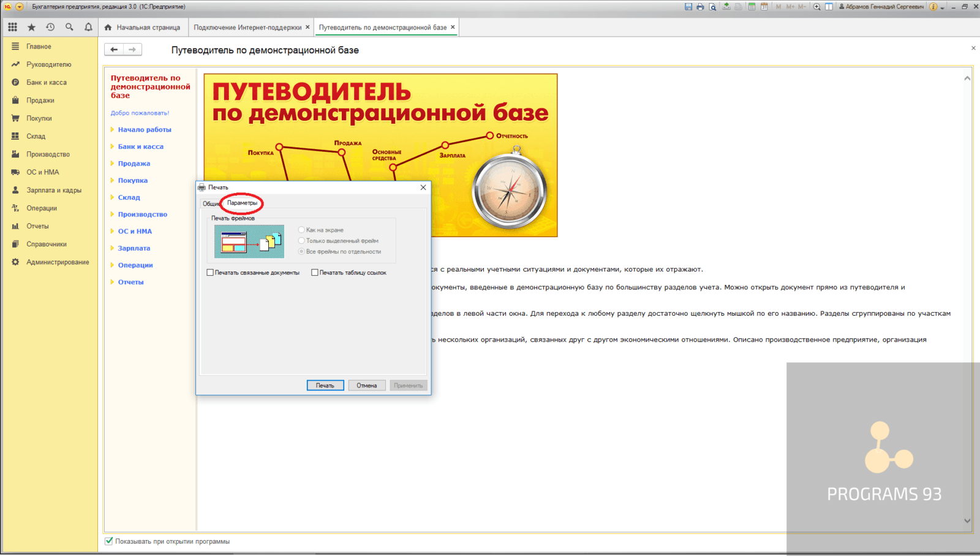Viewport: 980px width, 556px height.
Task: Expand the Отчеты section in the guide
Action: point(130,282)
